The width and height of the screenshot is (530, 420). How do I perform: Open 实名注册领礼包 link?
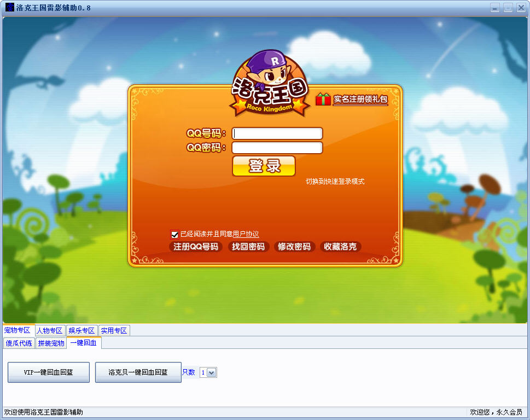pos(360,100)
